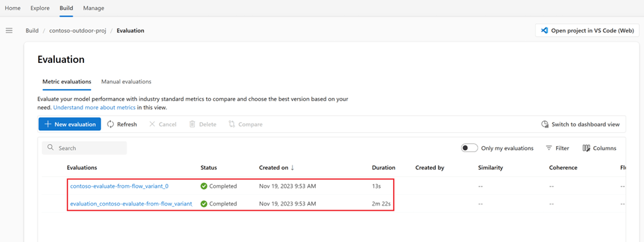Follow the Understand more about metrics link
This screenshot has height=242, width=644.
pos(95,108)
